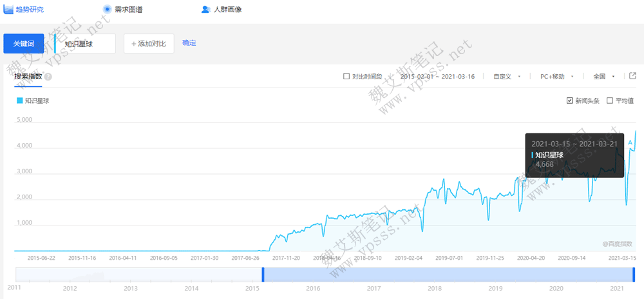The image size is (644, 299).
Task: Open the 全国 region dropdown
Action: (603, 76)
